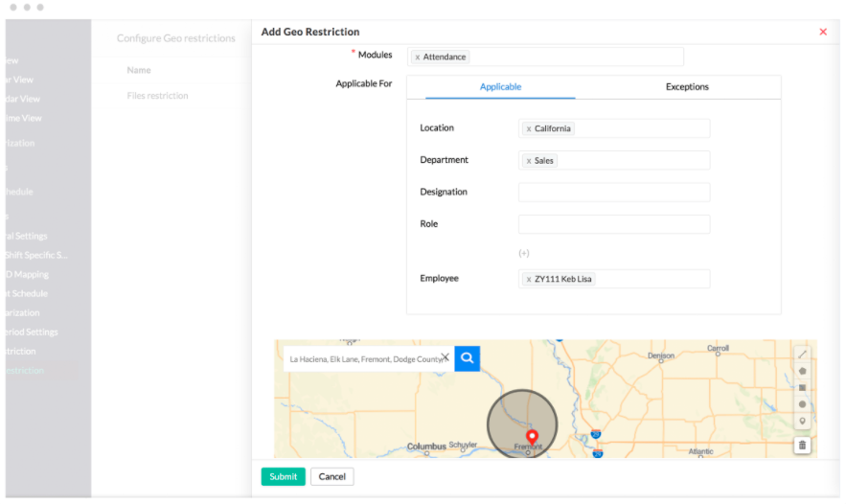This screenshot has width=846, height=504.
Task: Close the Add Geo Restriction dialog
Action: click(x=822, y=33)
